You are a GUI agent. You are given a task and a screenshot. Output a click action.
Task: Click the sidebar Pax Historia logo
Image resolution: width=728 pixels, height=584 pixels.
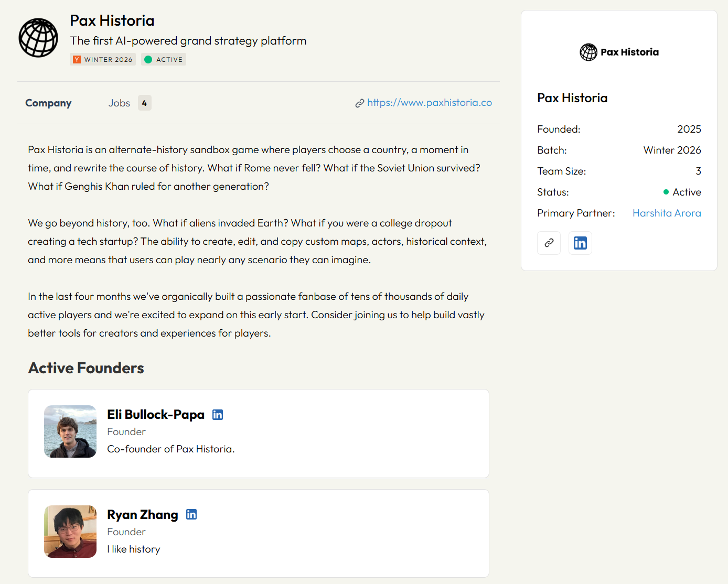click(619, 52)
